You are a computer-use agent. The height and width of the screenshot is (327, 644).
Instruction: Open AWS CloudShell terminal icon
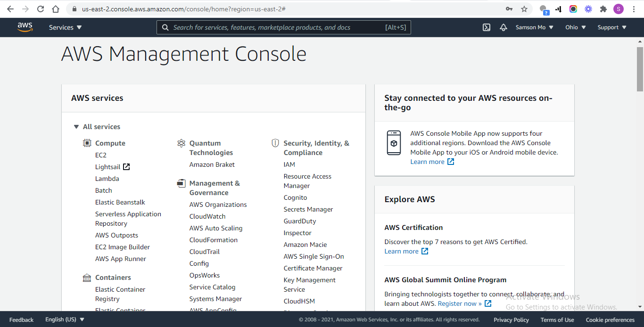(x=486, y=27)
